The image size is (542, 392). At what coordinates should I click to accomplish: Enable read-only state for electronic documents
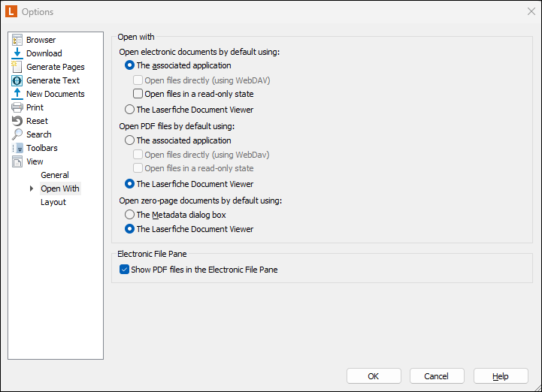(138, 94)
